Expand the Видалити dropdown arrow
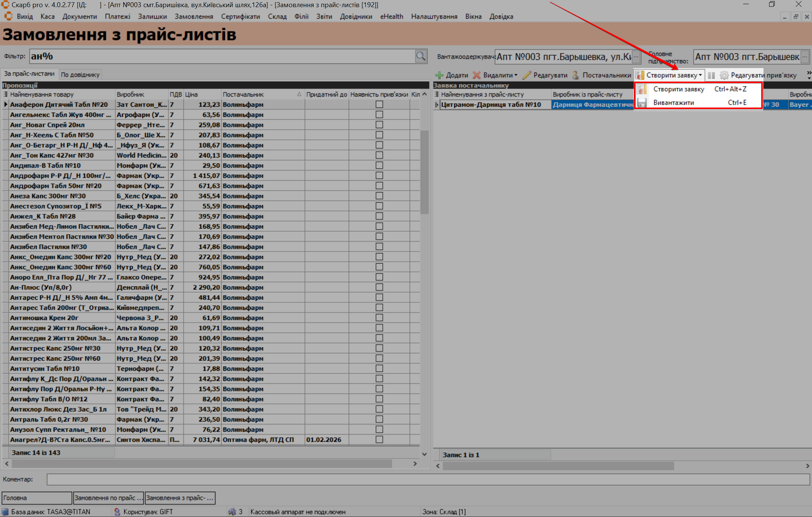Viewport: 812px width, 517px height. (516, 75)
